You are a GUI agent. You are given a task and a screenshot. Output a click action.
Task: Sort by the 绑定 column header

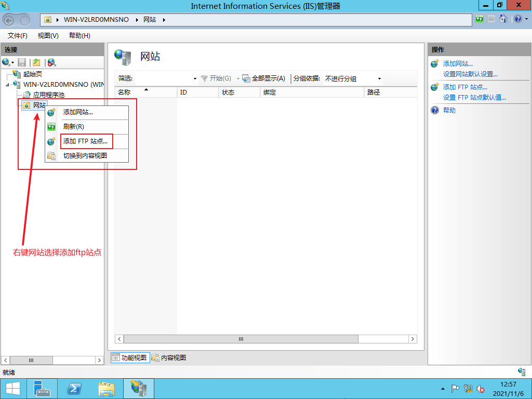click(x=312, y=92)
